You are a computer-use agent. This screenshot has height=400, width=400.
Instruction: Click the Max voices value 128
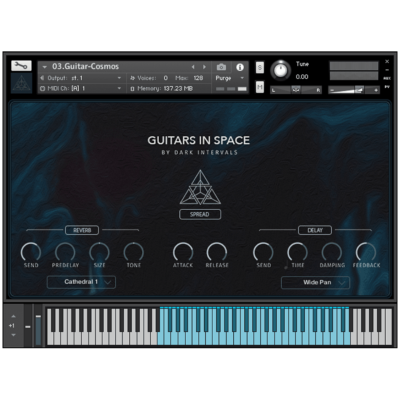point(198,78)
